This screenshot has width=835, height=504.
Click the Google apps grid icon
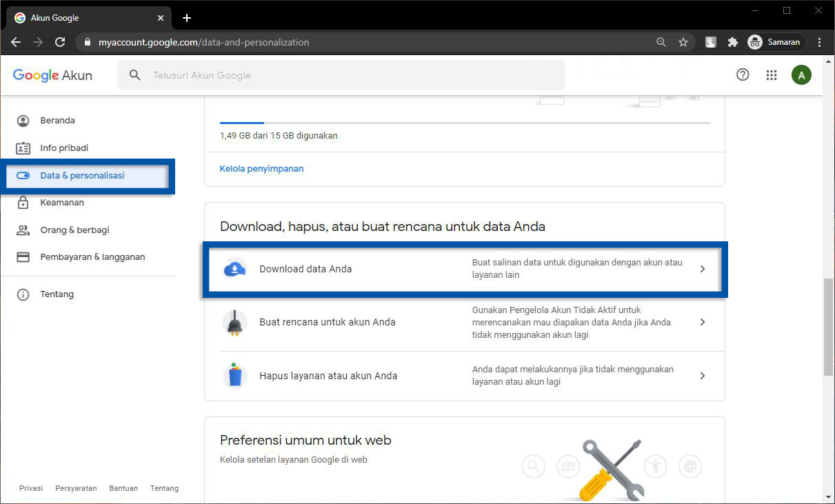[x=772, y=75]
